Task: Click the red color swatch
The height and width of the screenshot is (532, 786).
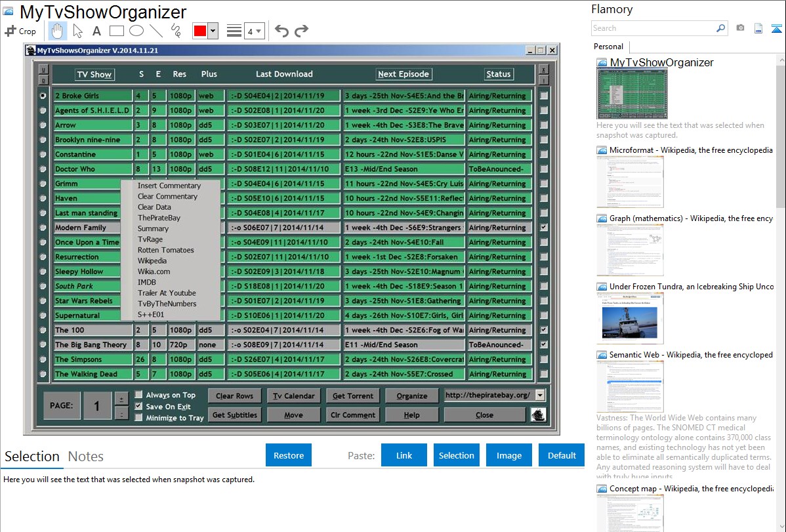Action: (x=199, y=31)
